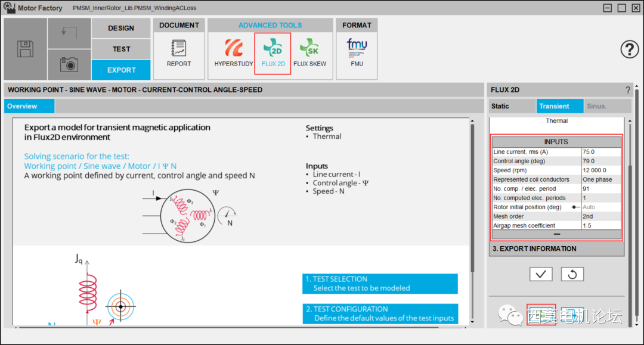Click the 2. TEST CONFIGURATION step box
Viewport: 644px width, 345px height.
click(x=380, y=314)
